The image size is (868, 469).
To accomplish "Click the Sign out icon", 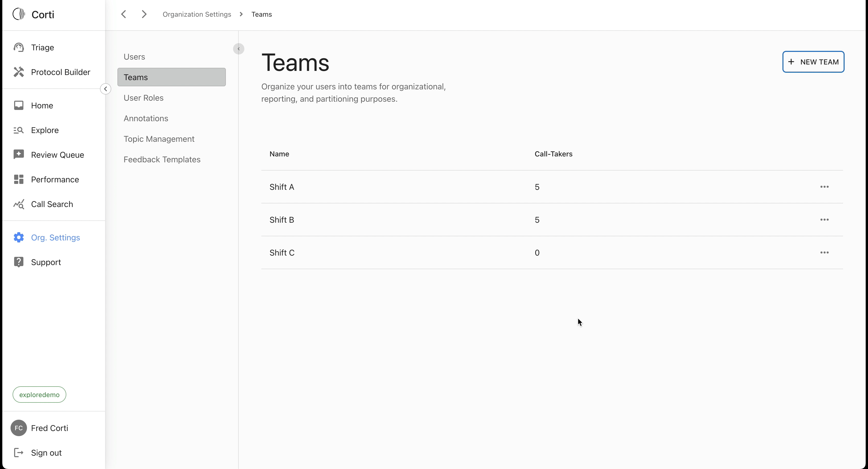I will point(19,453).
